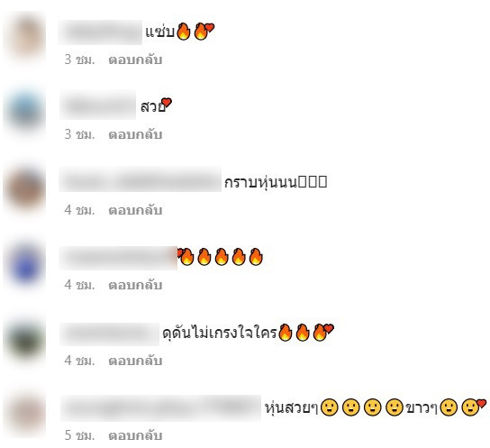
Task: Click the blurred username before the five flames
Action: [x=118, y=258]
